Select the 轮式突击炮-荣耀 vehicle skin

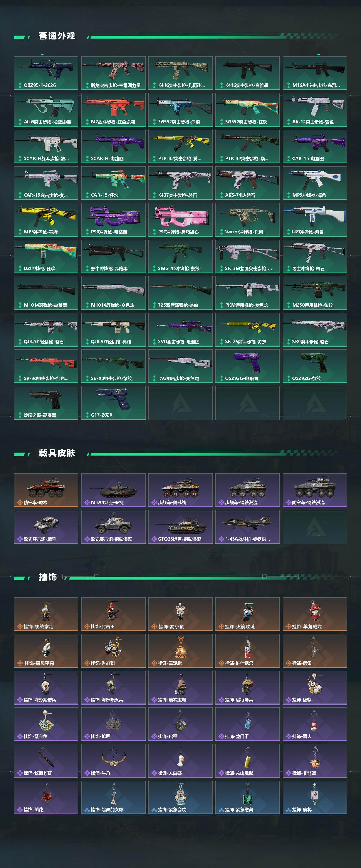tap(46, 527)
